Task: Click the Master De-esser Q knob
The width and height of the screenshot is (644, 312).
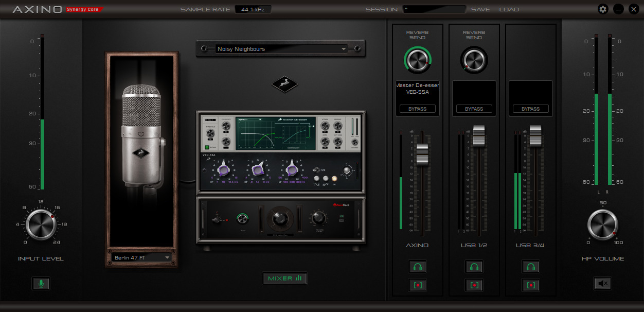Action: [x=226, y=141]
